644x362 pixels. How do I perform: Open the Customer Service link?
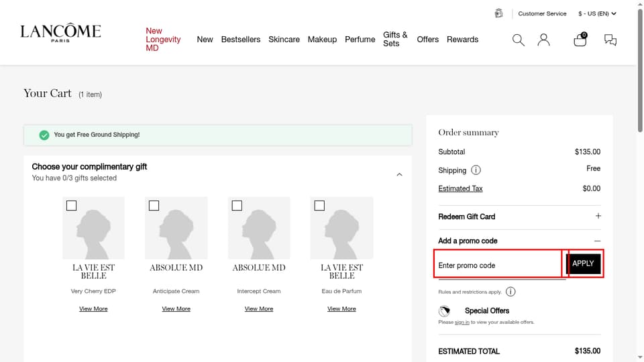[542, 13]
